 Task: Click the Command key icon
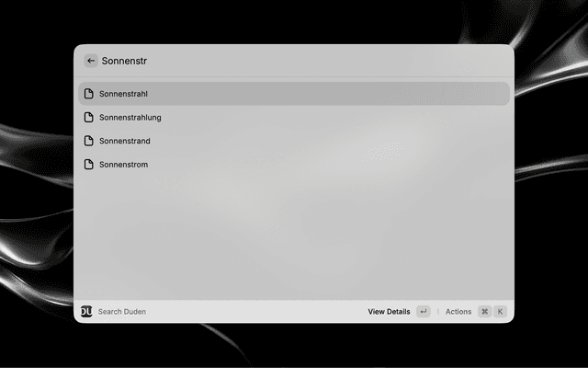pyautogui.click(x=484, y=311)
